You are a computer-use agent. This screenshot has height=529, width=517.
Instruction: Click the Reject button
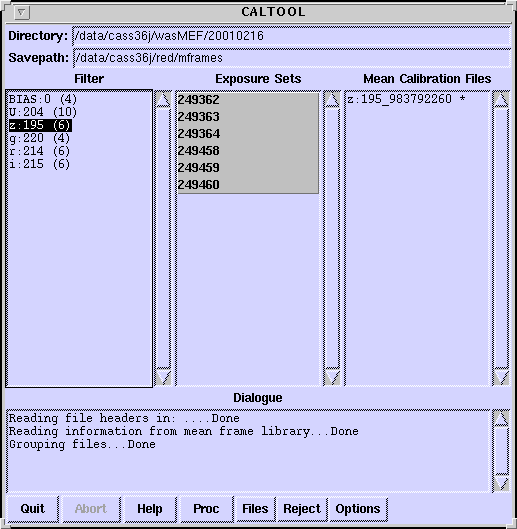[x=302, y=509]
